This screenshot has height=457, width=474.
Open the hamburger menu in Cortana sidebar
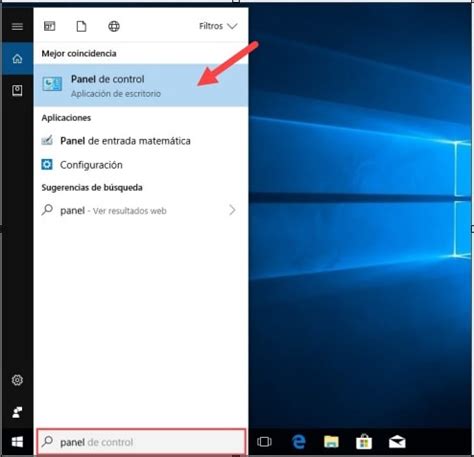pyautogui.click(x=17, y=26)
